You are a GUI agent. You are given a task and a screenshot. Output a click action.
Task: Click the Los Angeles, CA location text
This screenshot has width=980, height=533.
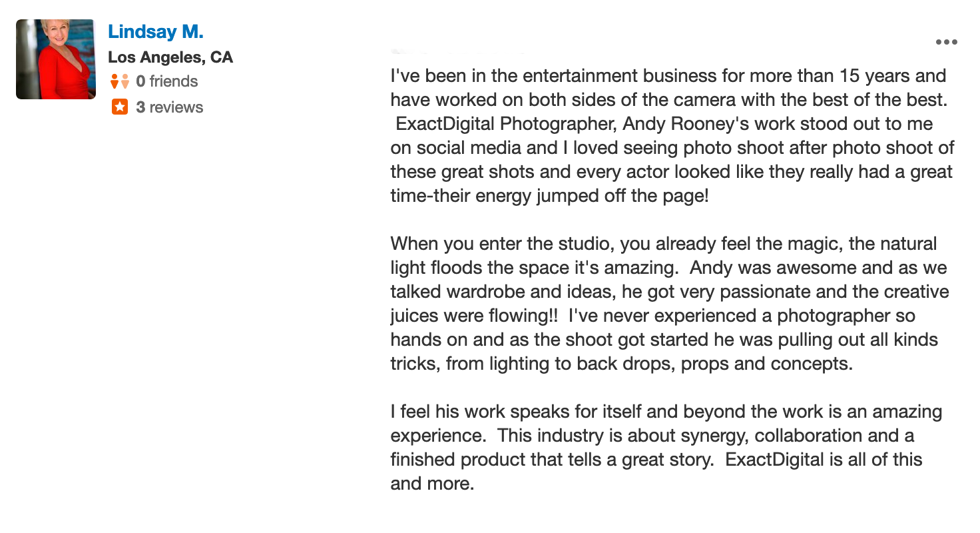(170, 57)
